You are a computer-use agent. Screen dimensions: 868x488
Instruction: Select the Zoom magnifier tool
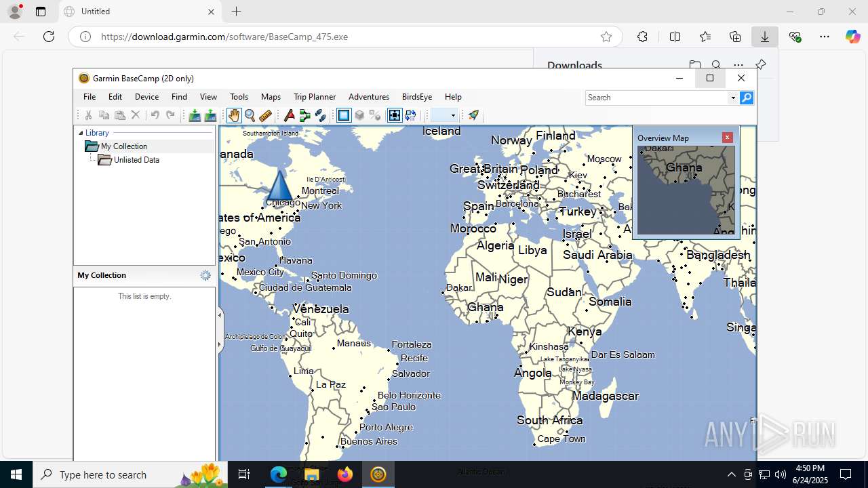click(x=250, y=115)
